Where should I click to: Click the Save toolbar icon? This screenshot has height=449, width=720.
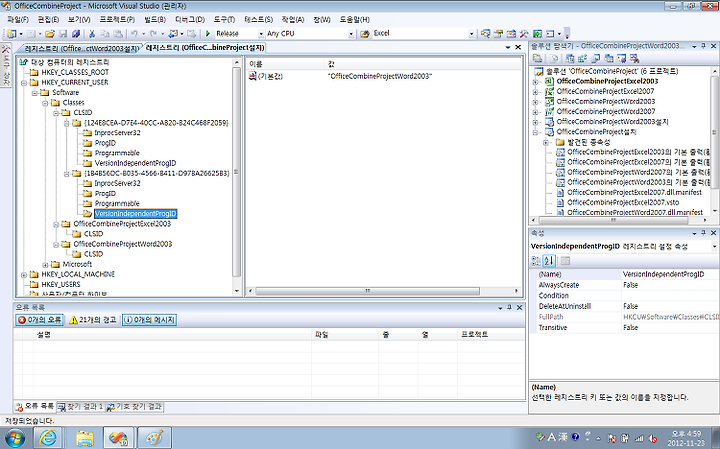63,34
